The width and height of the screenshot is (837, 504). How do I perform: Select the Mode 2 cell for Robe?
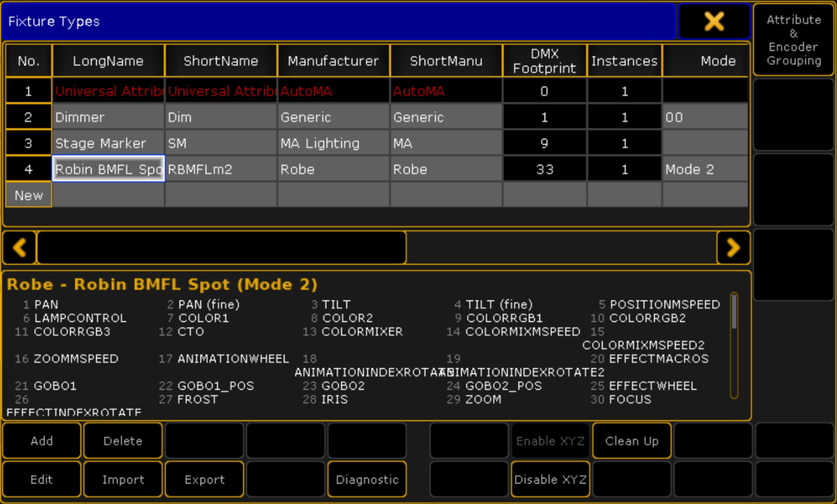coord(705,169)
